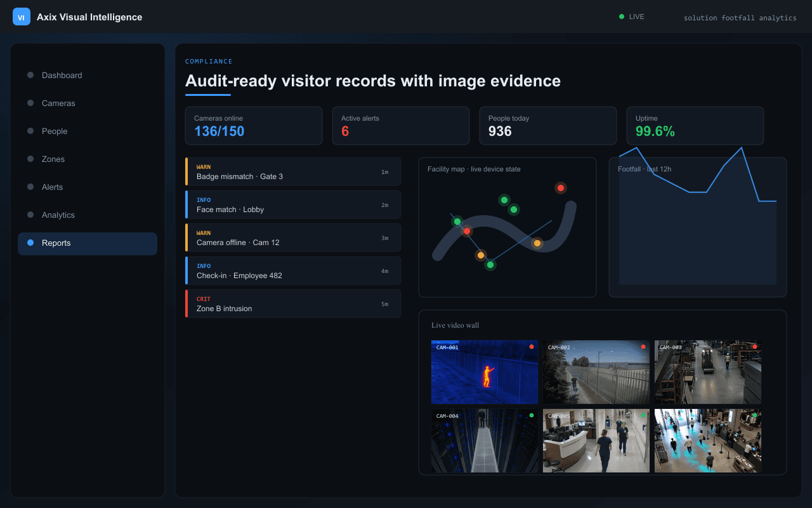The width and height of the screenshot is (812, 508).
Task: Open the retail store camera feed thumbnail
Action: point(708,441)
